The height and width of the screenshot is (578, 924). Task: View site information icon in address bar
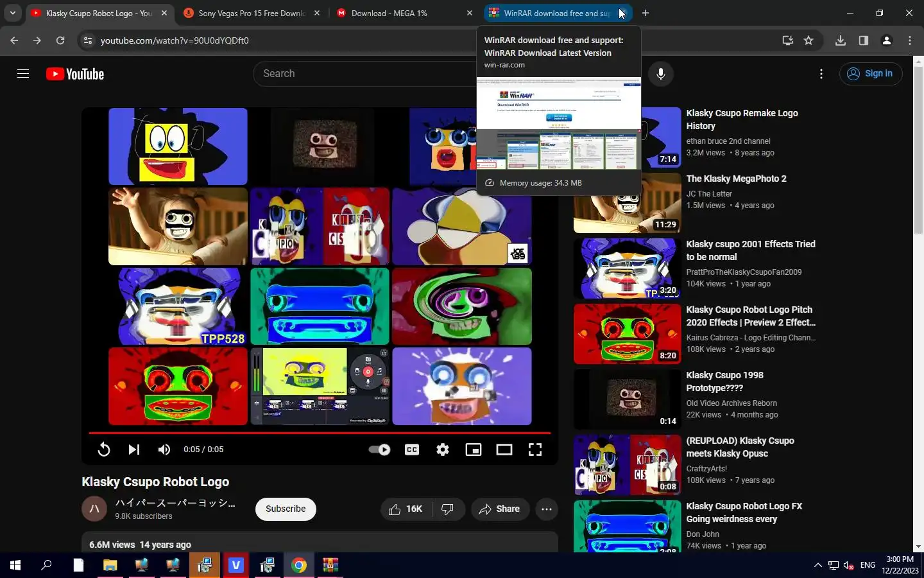tap(89, 40)
